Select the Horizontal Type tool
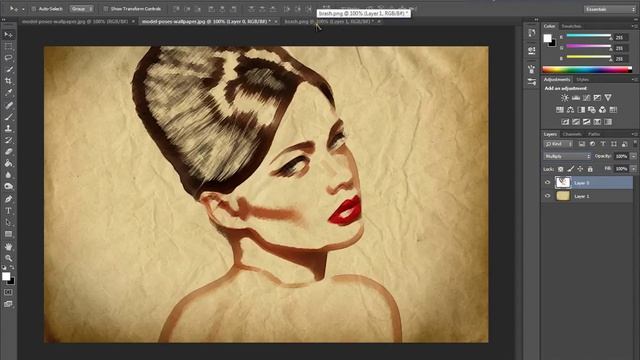Image resolution: width=640 pixels, height=360 pixels. coord(8,211)
